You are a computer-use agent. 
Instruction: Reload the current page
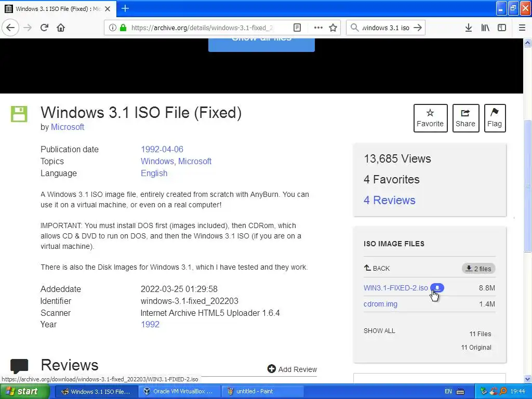click(x=44, y=28)
